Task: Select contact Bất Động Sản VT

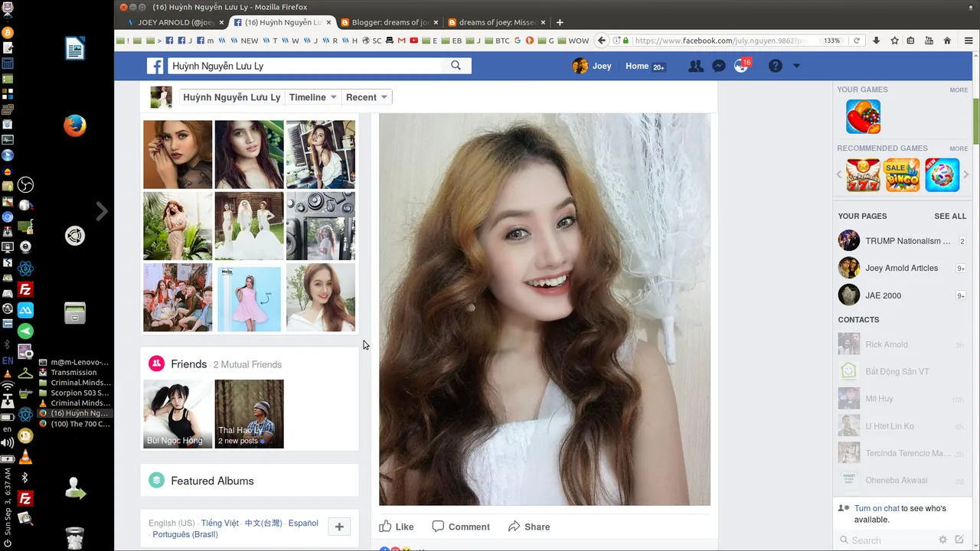Action: (902, 372)
